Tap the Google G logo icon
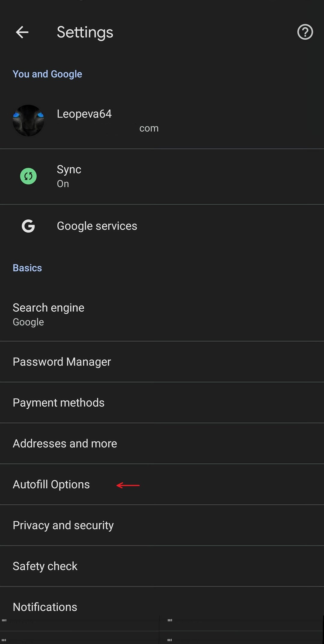This screenshot has width=324, height=644. [x=28, y=226]
